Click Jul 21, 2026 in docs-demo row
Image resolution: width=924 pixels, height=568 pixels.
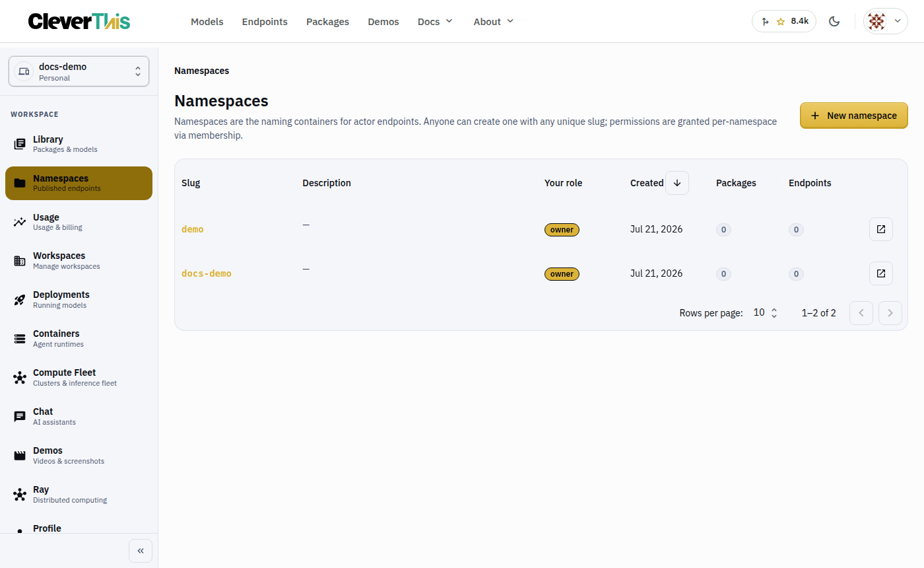click(657, 273)
